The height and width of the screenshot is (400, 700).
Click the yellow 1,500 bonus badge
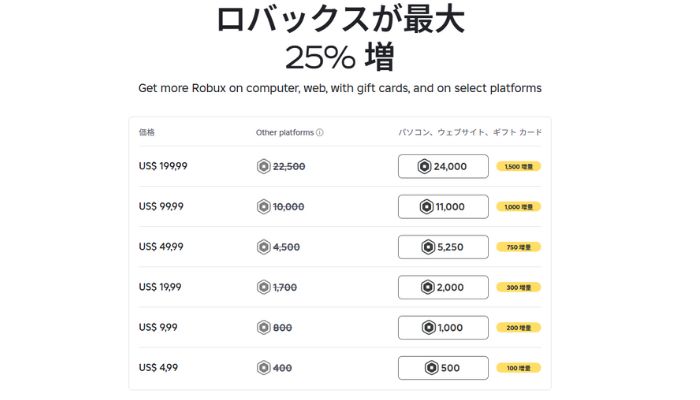click(518, 167)
